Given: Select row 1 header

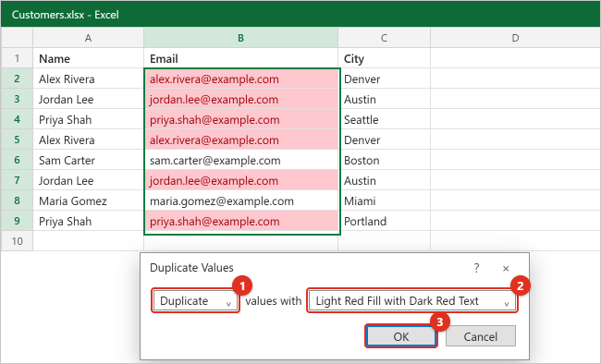Looking at the screenshot, I should [17, 58].
